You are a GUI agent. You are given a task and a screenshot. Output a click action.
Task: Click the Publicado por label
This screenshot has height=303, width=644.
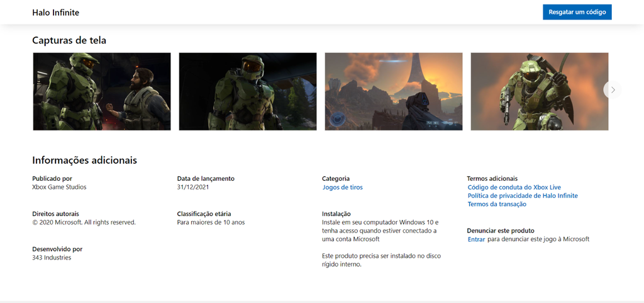click(52, 178)
